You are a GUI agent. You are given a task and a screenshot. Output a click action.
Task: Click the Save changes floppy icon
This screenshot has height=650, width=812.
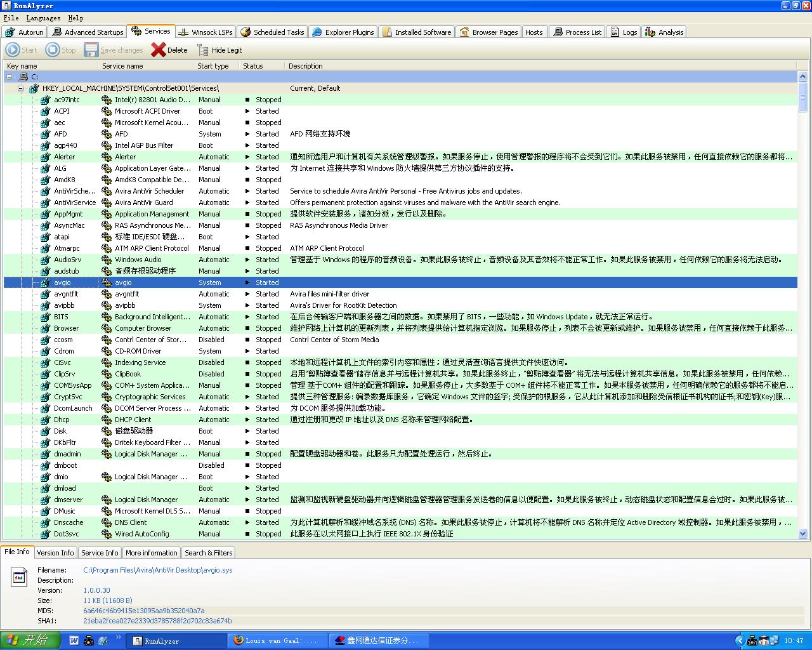(x=91, y=50)
